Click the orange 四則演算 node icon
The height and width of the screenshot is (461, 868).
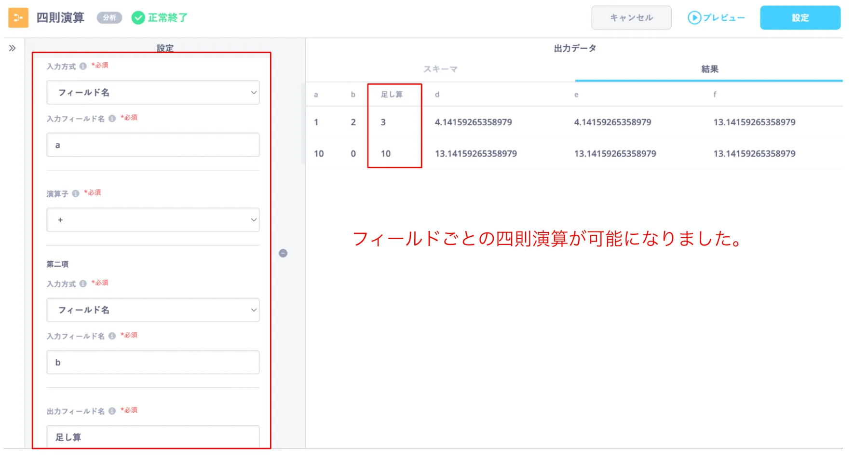18,18
